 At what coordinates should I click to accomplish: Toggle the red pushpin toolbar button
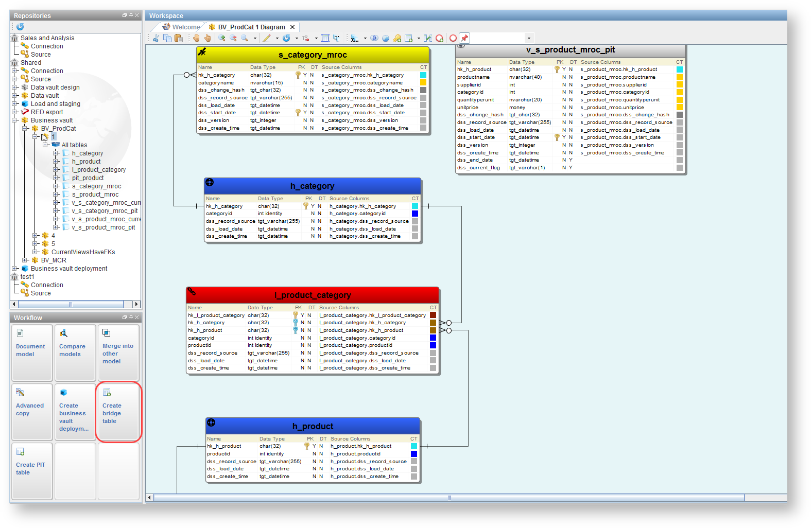[x=464, y=38]
